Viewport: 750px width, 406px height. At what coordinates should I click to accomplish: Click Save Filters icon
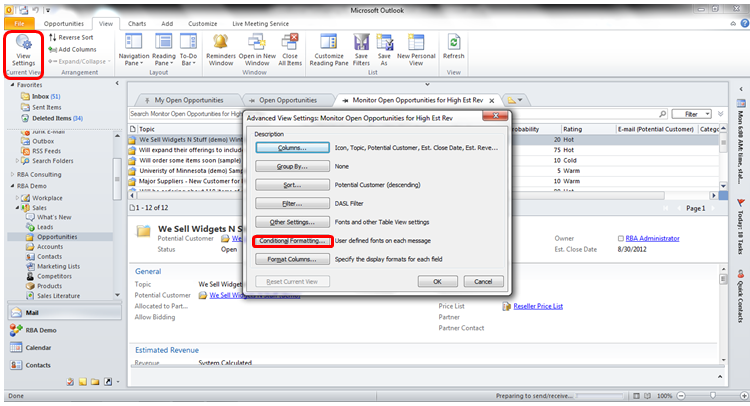pos(361,50)
